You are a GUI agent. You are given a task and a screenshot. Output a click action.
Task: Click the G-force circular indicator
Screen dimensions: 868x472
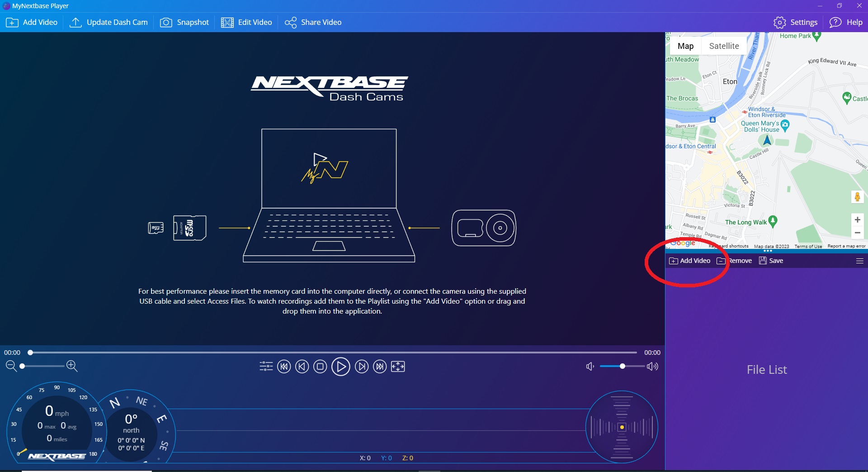[622, 427]
